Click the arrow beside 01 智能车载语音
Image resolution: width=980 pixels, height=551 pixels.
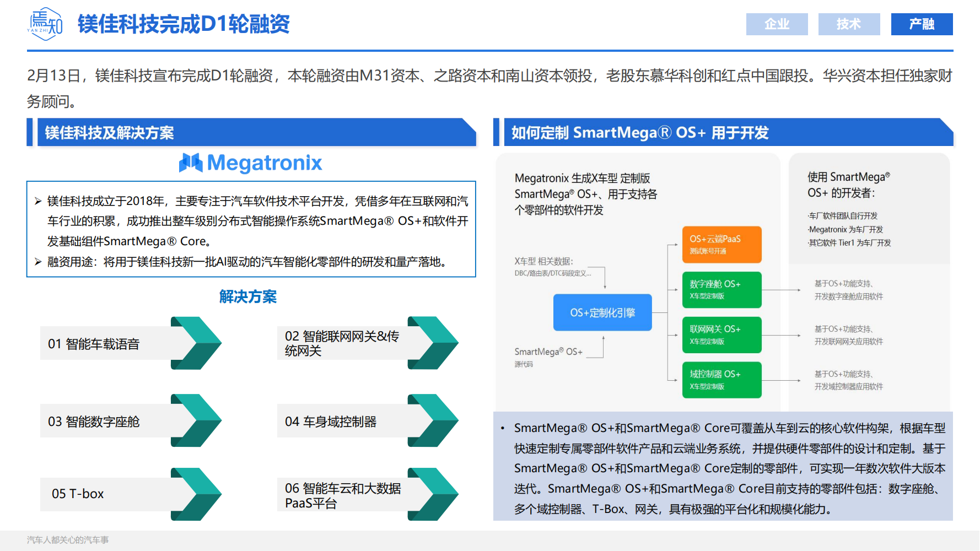(196, 343)
